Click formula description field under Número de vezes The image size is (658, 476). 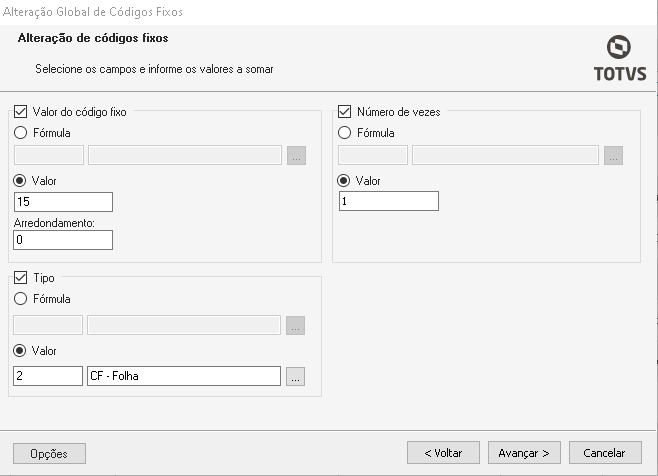tap(505, 155)
